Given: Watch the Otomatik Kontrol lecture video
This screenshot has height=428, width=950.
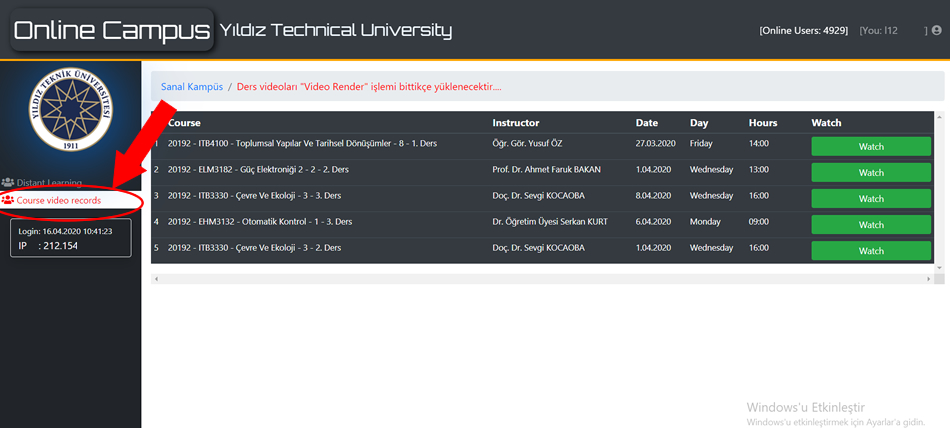Looking at the screenshot, I should pyautogui.click(x=870, y=224).
